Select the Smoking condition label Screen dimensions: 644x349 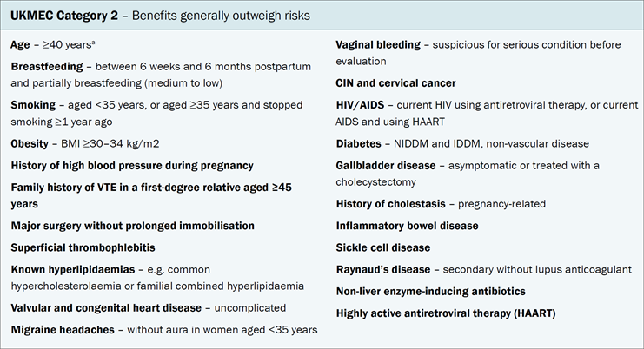33,105
